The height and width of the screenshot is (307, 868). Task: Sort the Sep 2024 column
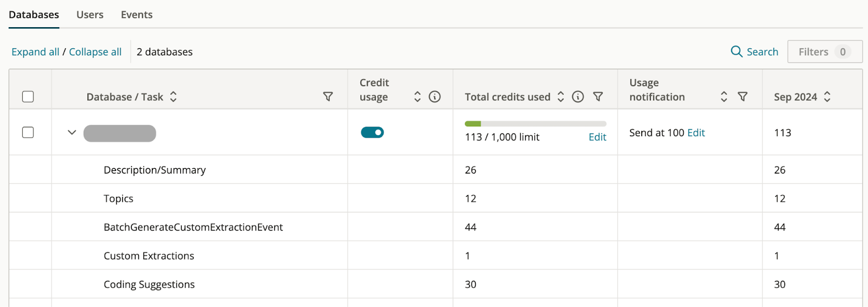click(827, 97)
